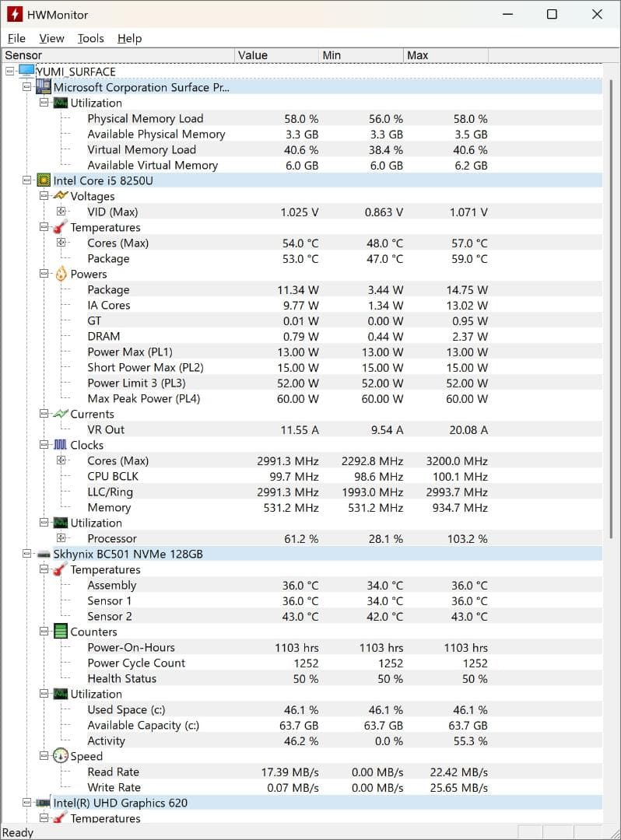Click the Intel UHD Graphics 620 icon
Image resolution: width=621 pixels, height=840 pixels.
(x=44, y=803)
